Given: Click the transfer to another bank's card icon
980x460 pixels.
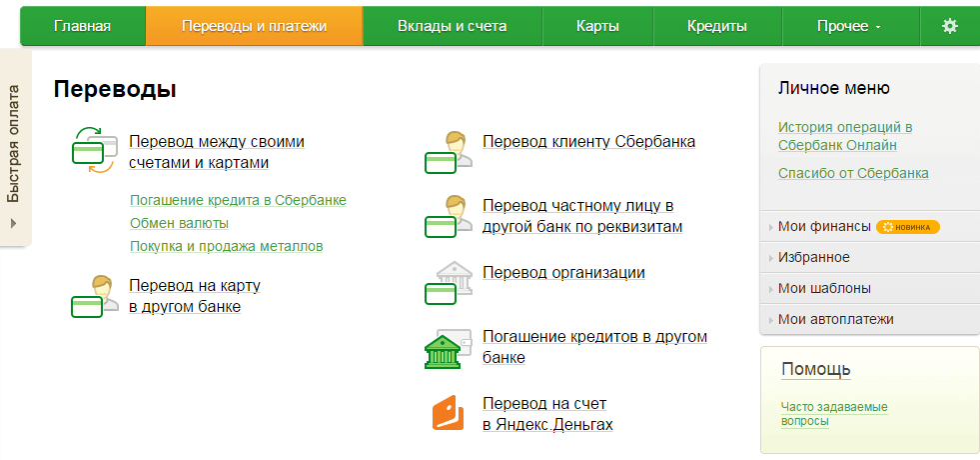Looking at the screenshot, I should [94, 297].
